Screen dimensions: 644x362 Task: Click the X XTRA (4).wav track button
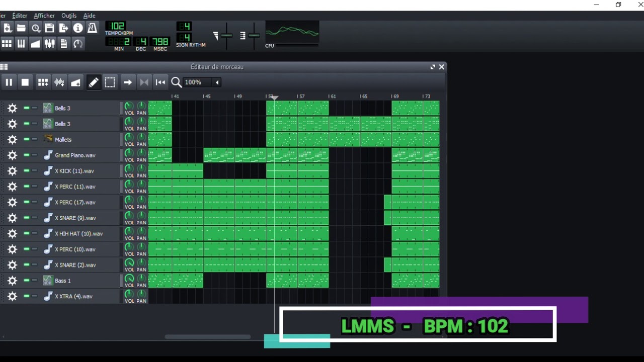(x=81, y=297)
